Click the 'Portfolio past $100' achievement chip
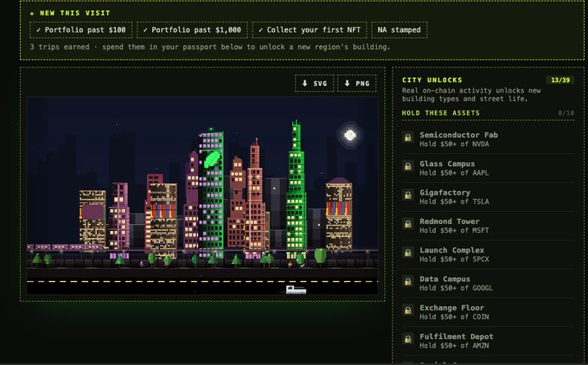588x365 pixels. [81, 30]
